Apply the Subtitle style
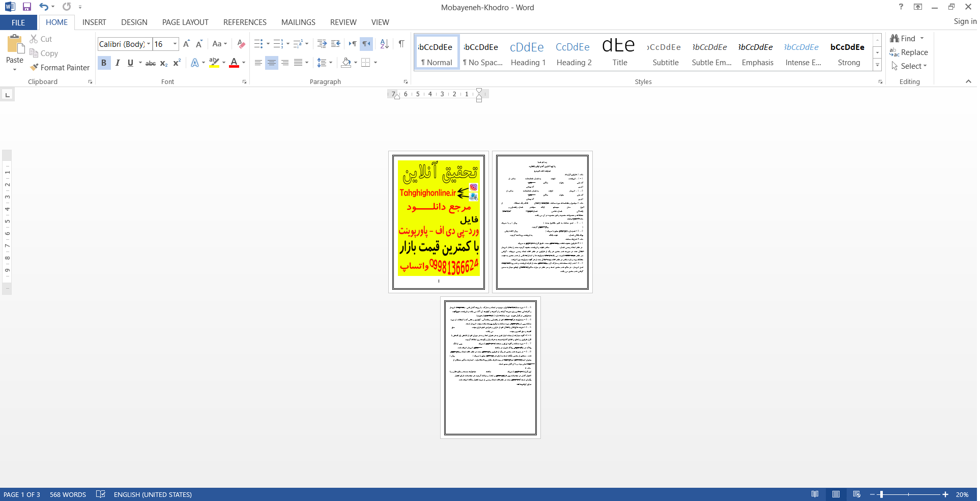 (x=666, y=53)
